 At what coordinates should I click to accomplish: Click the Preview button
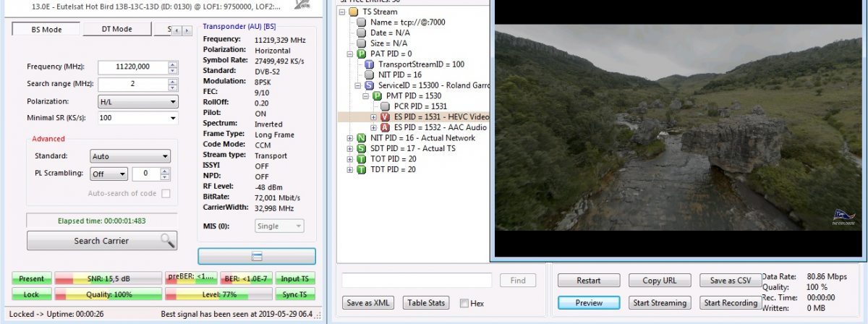pos(589,303)
